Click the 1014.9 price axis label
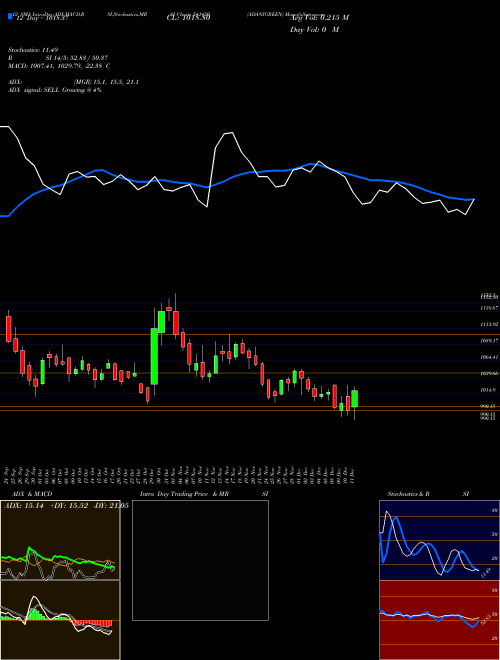Image resolution: width=500 pixels, height=660 pixels. point(488,390)
